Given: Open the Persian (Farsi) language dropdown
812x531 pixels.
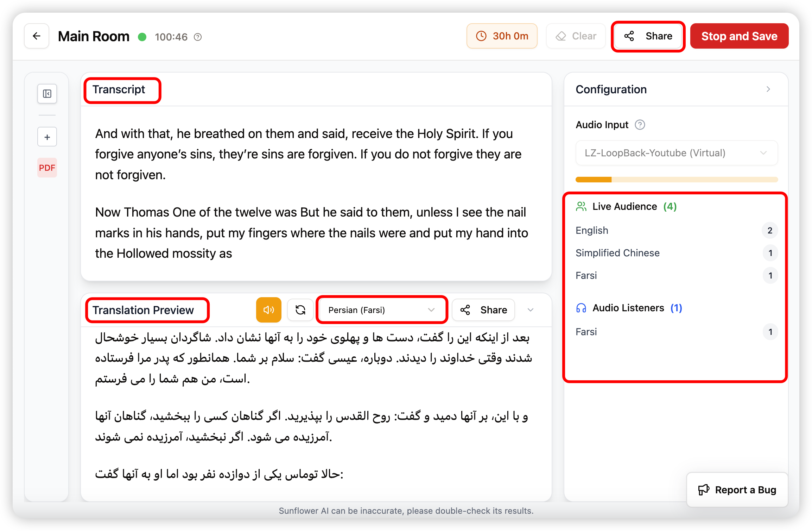Looking at the screenshot, I should click(382, 310).
